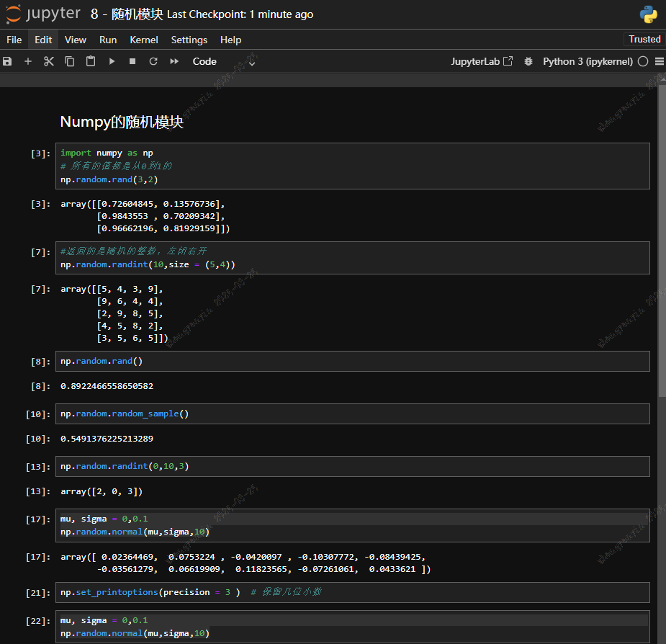Open the Settings menu

(x=189, y=40)
